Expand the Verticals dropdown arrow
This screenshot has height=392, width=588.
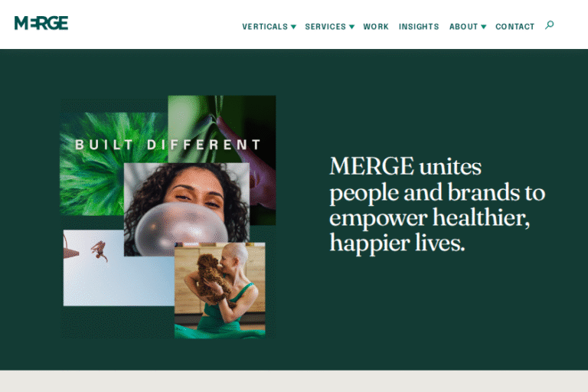pyautogui.click(x=294, y=27)
